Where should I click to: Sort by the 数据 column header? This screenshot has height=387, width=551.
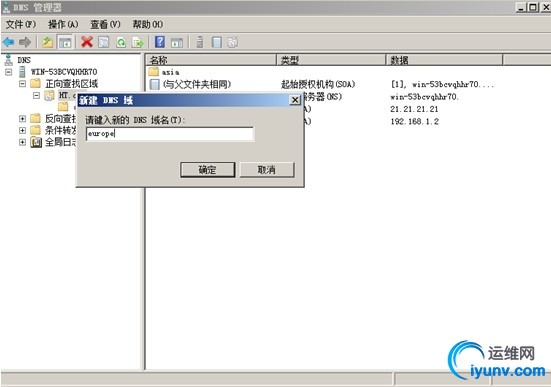pos(444,60)
